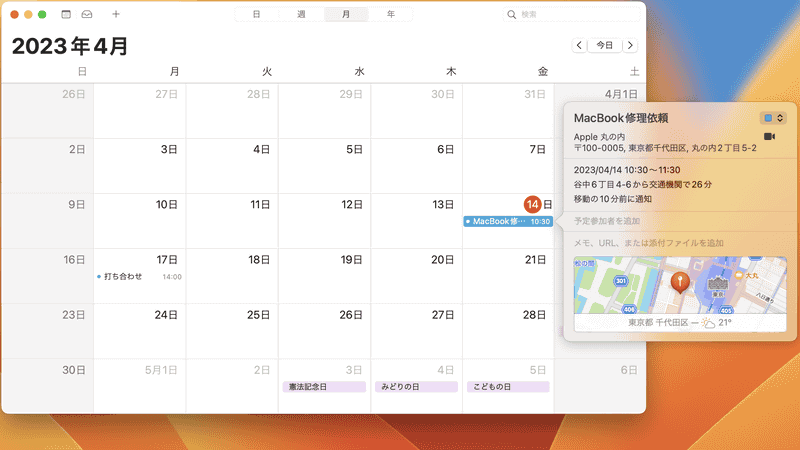The image size is (800, 450).
Task: Click the こどもの日 holiday event
Action: pos(508,387)
